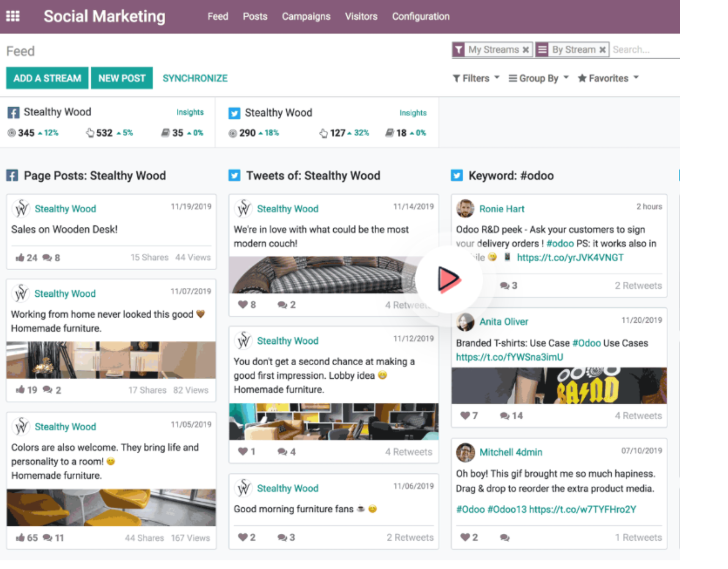Open the apps grid menu icon

[x=13, y=16]
